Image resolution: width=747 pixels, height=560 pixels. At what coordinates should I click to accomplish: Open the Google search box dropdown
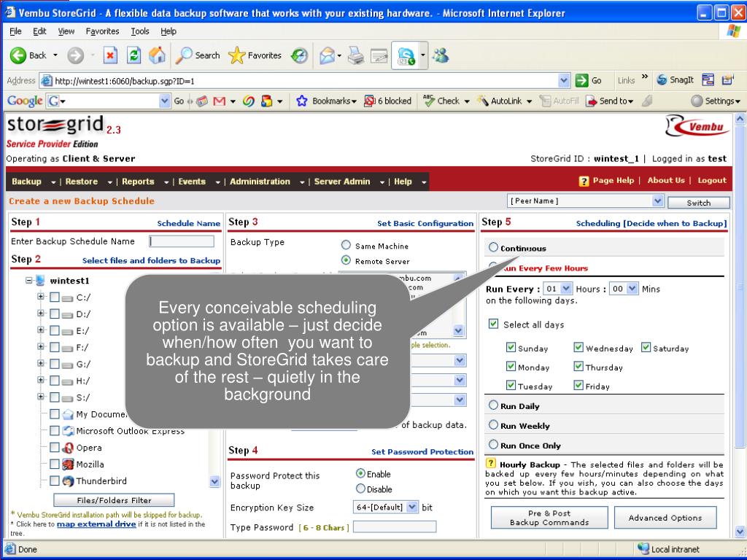[x=164, y=101]
